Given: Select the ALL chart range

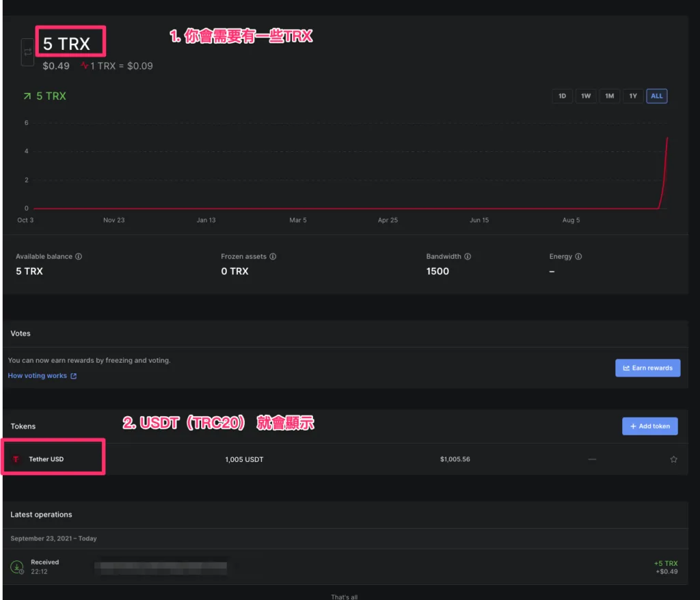Looking at the screenshot, I should (657, 96).
